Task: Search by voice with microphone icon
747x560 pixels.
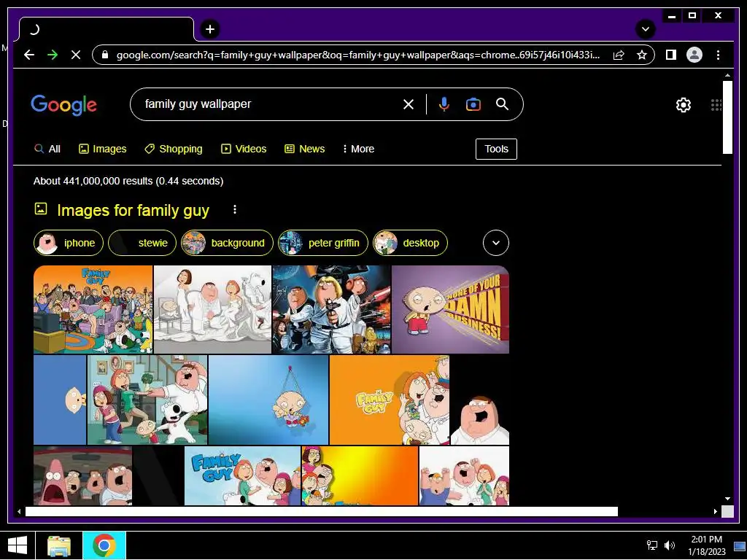Action: 444,104
